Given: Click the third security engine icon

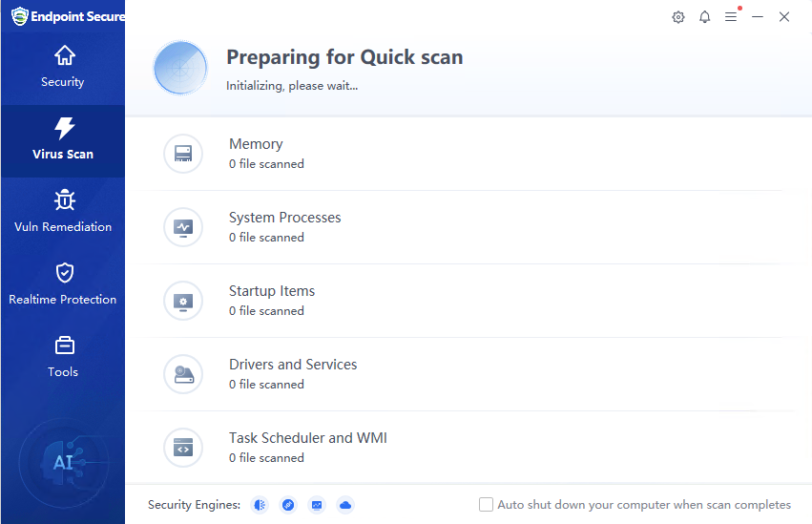Looking at the screenshot, I should (317, 505).
